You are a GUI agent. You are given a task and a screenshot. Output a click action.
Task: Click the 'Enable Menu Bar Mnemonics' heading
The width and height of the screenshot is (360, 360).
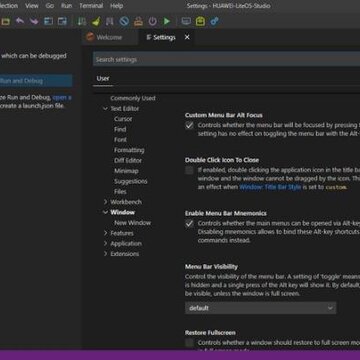click(226, 213)
